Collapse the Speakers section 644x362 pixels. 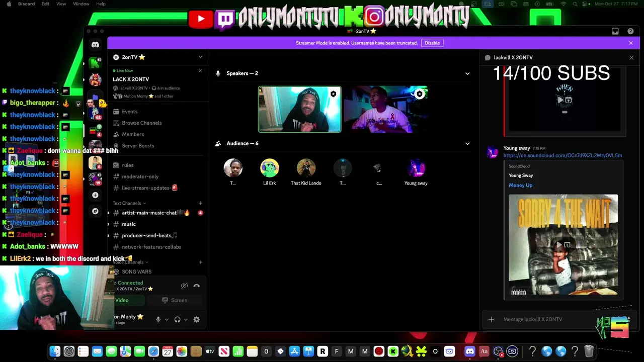click(x=467, y=73)
